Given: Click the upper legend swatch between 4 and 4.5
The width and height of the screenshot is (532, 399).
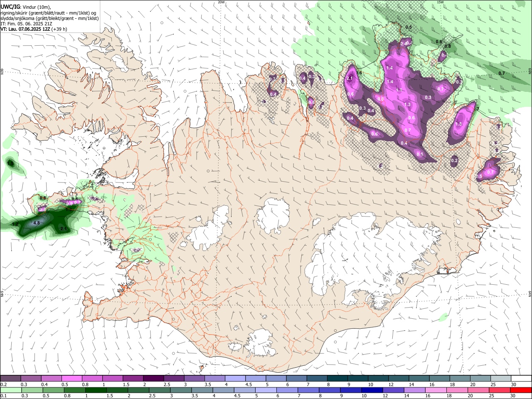Looking at the screenshot, I should pyautogui.click(x=235, y=378).
